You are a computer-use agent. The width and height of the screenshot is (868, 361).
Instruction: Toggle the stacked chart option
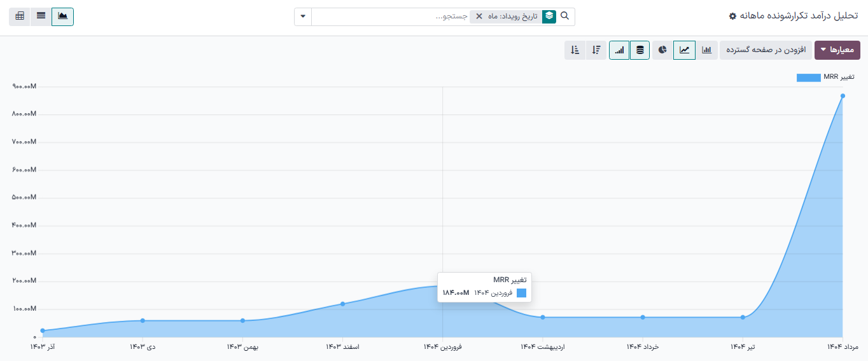(x=640, y=50)
